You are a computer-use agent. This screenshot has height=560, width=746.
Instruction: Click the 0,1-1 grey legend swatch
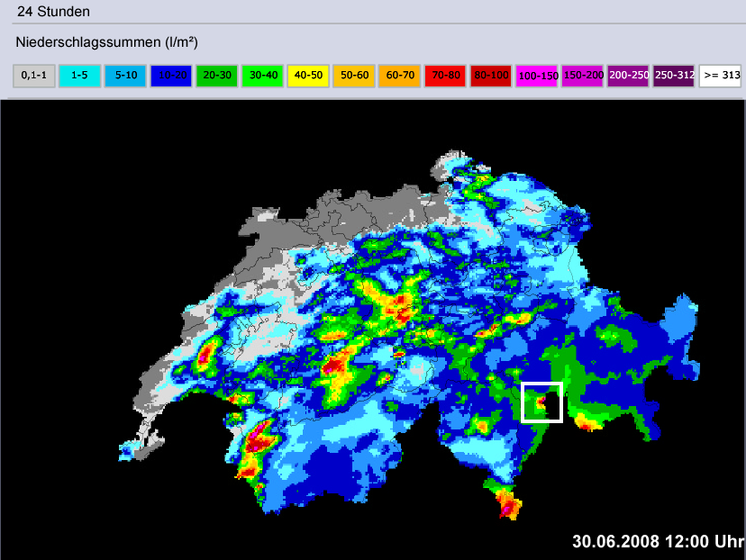pos(33,76)
